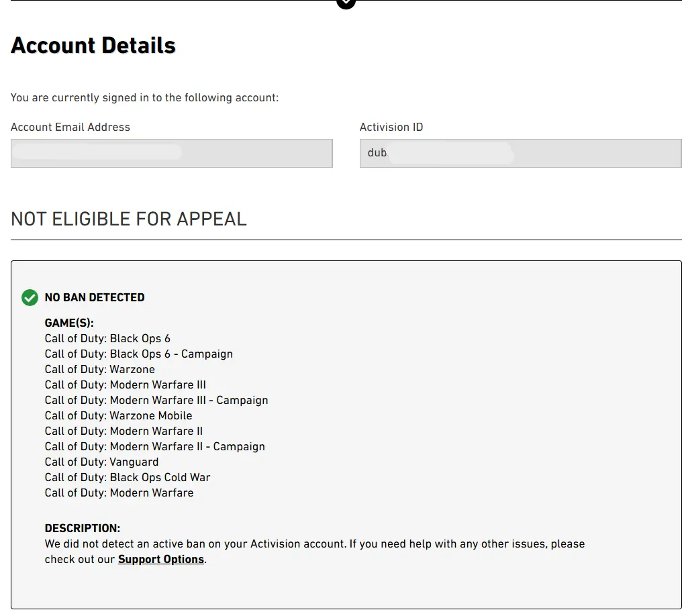Click the circular chevron icon at top
The image size is (684, 616).
(346, 3)
